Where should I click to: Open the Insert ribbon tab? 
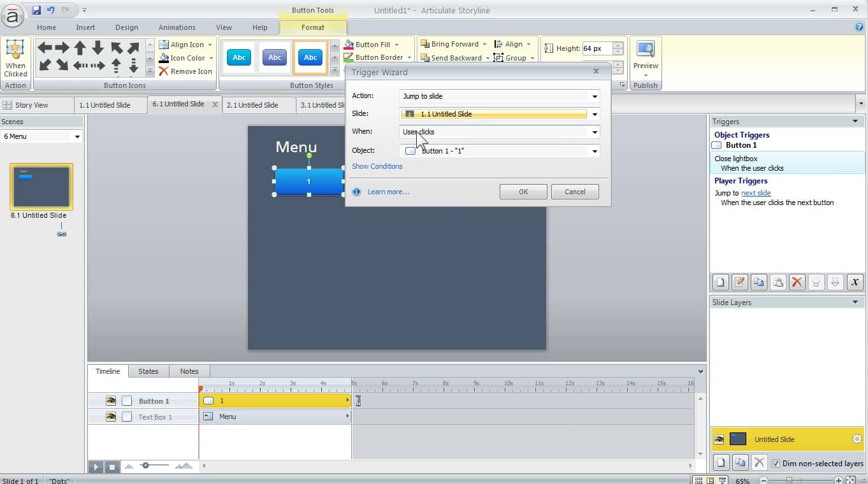coord(85,27)
